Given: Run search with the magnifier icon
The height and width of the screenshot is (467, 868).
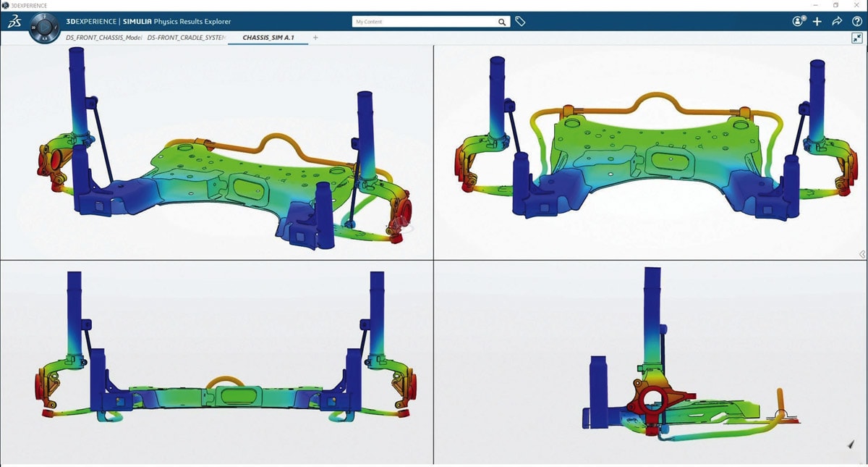Looking at the screenshot, I should 502,22.
